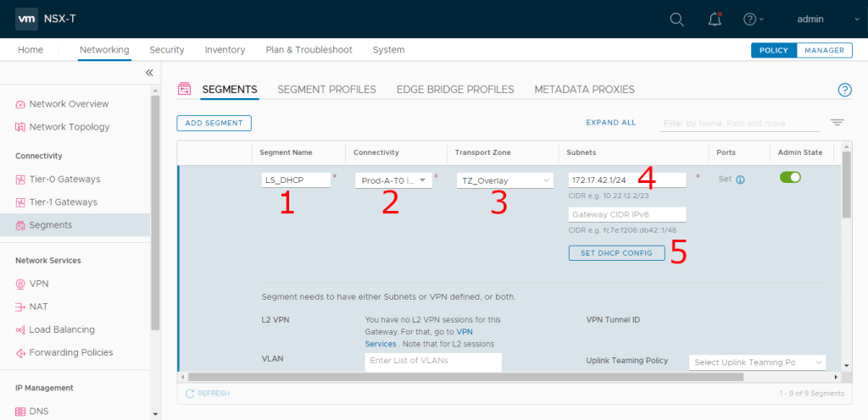
Task: Switch to the Segment Profiles tab
Action: click(x=326, y=89)
